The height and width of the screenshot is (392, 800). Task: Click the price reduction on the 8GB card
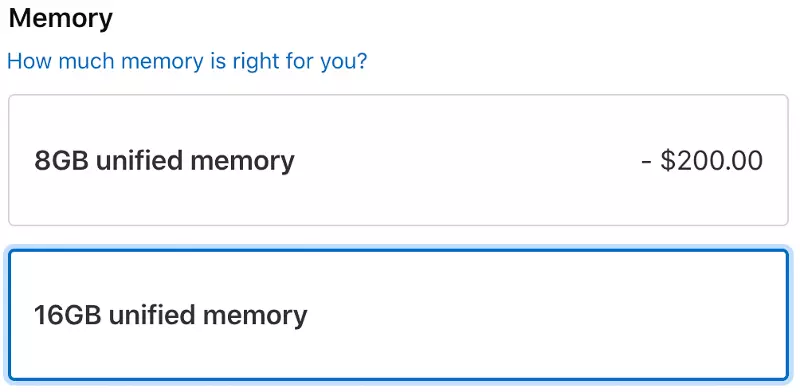coord(702,160)
